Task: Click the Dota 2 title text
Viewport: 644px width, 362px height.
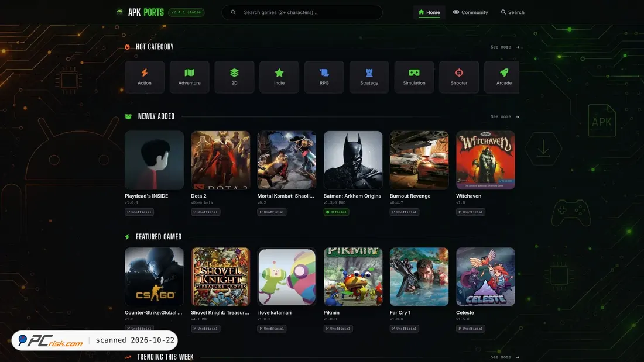Action: pos(199,196)
